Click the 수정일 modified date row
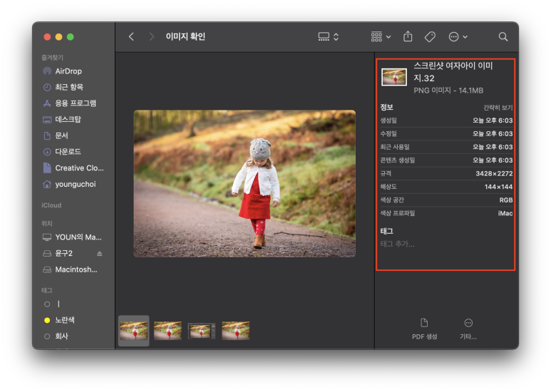This screenshot has width=551, height=392. coord(446,134)
